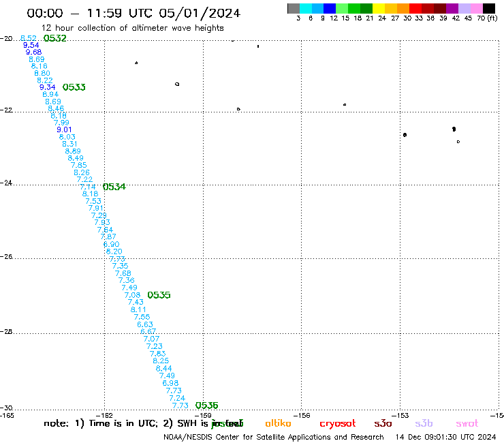Pick the yellow 24 ft swatch
The width and height of the screenshot is (504, 443).
click(x=379, y=8)
